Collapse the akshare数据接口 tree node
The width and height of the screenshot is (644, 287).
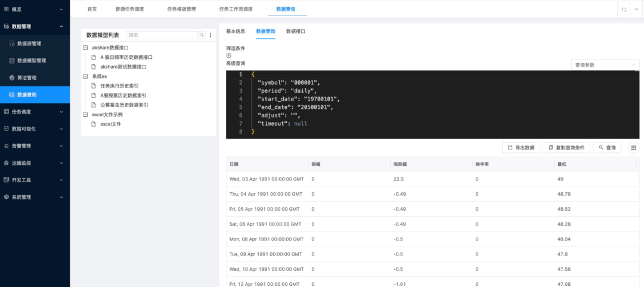(x=85, y=48)
